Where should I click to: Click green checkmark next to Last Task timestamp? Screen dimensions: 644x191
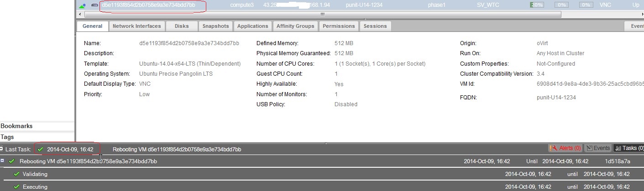41,149
